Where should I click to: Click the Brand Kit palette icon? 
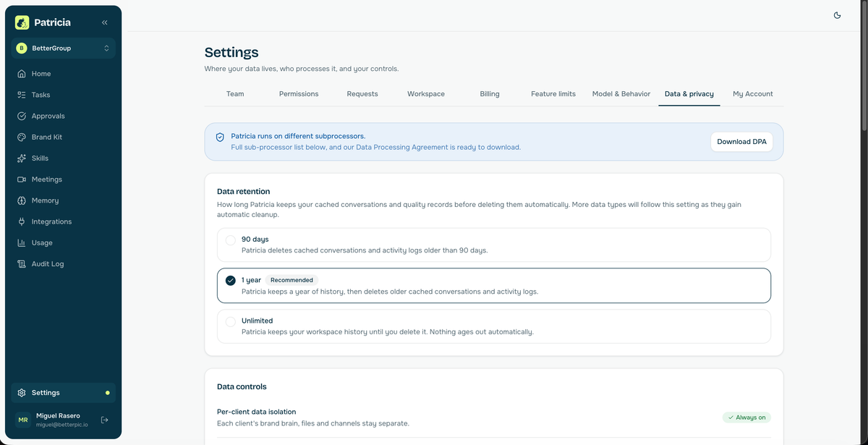point(22,137)
